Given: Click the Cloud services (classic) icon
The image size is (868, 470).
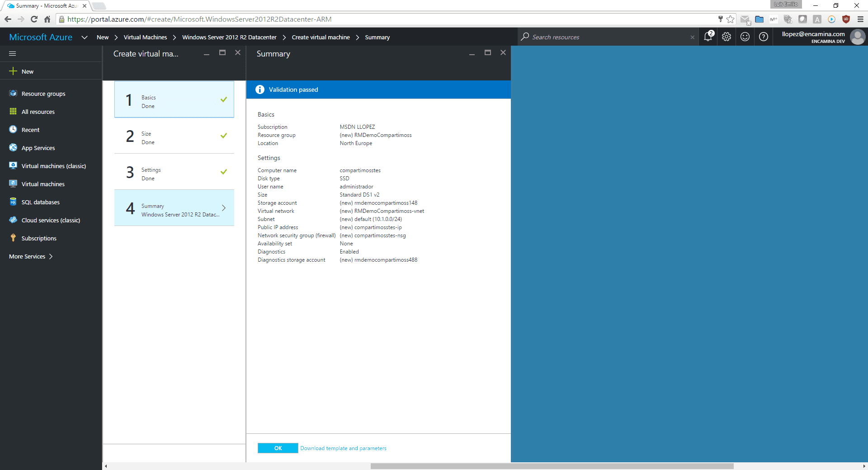Looking at the screenshot, I should [13, 220].
